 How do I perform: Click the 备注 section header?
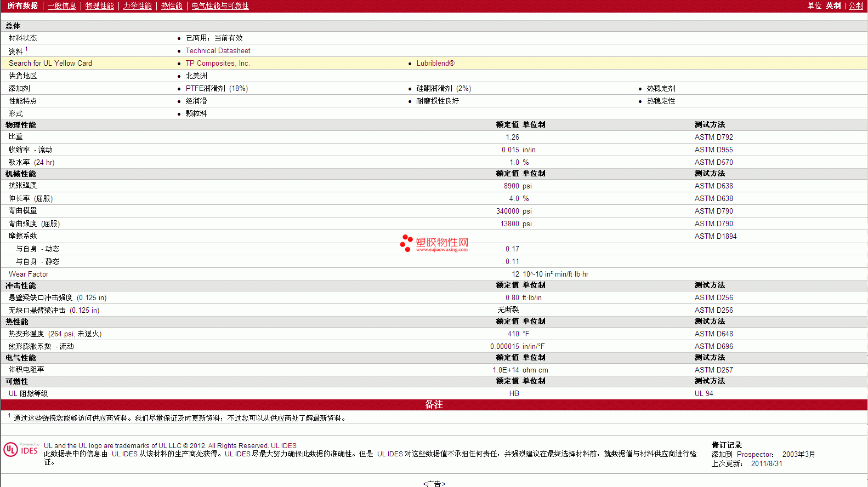pos(434,405)
